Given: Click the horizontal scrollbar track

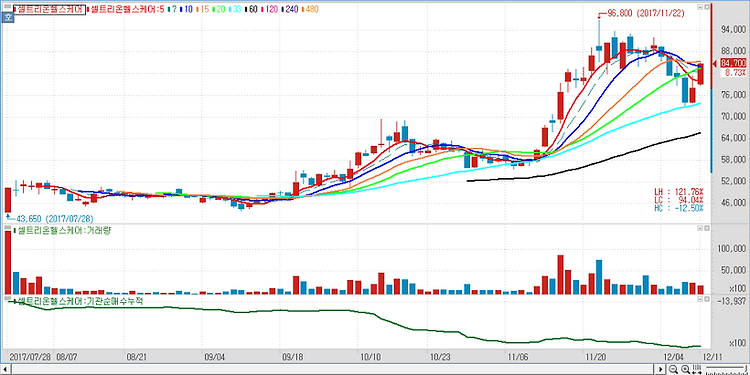Looking at the screenshot, I should click(x=333, y=369).
